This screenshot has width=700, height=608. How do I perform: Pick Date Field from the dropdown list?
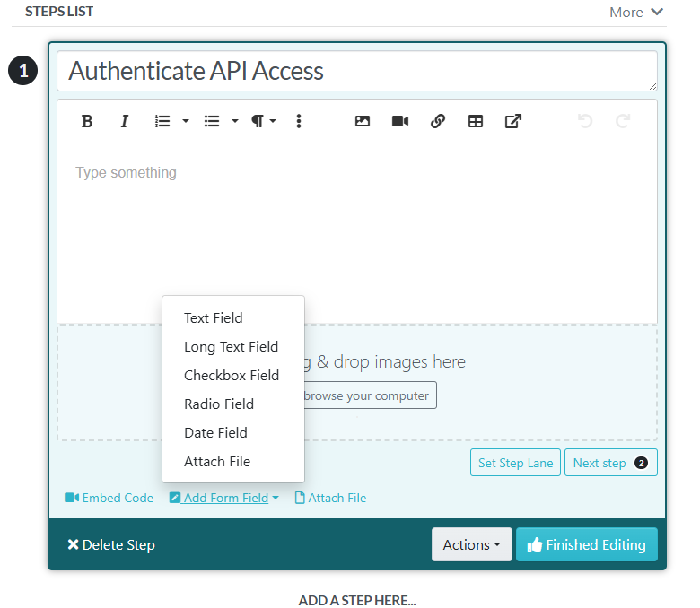(x=215, y=432)
